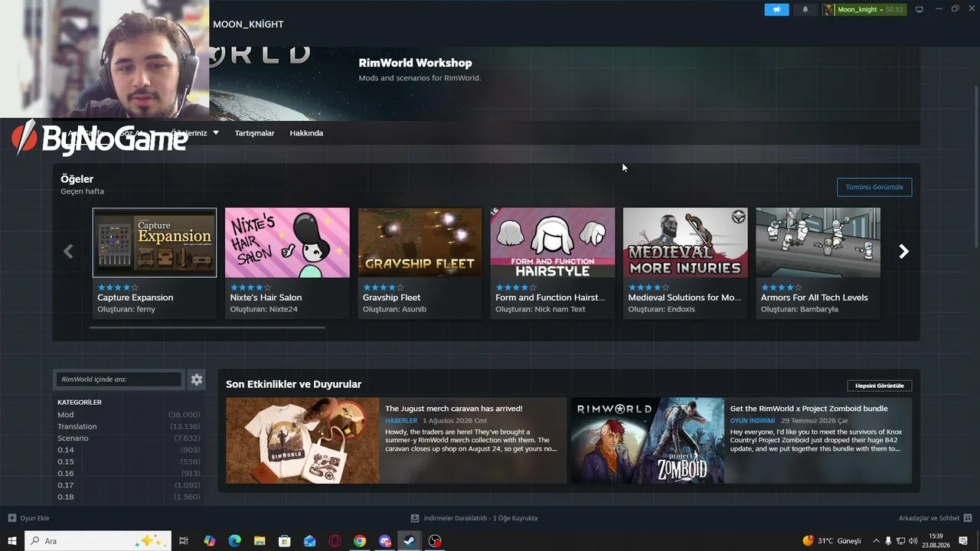Open the RimWorld merch announcement image
The height and width of the screenshot is (551, 980).
tap(302, 440)
